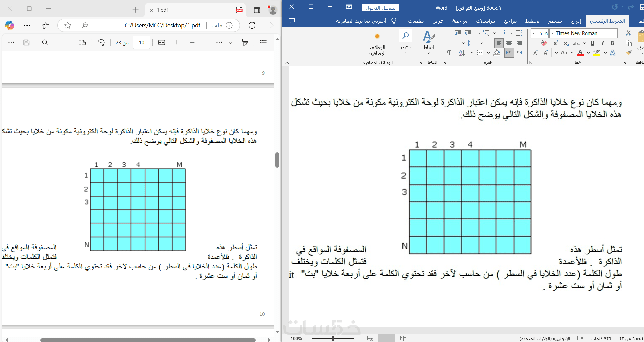
Task: Click the Shrink Font icon
Action: click(x=535, y=53)
